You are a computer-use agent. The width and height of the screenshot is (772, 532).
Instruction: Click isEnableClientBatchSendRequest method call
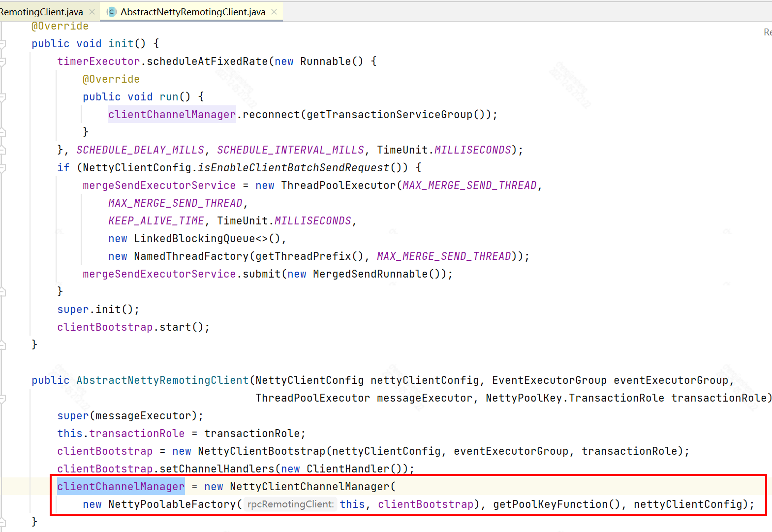point(294,167)
